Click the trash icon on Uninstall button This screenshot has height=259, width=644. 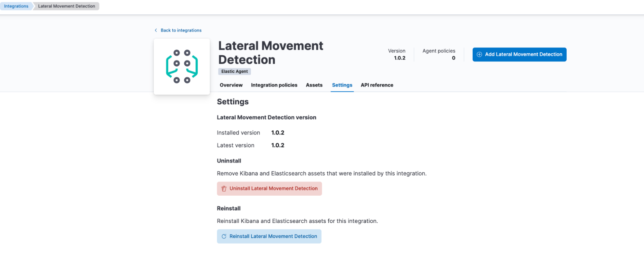[x=224, y=189]
